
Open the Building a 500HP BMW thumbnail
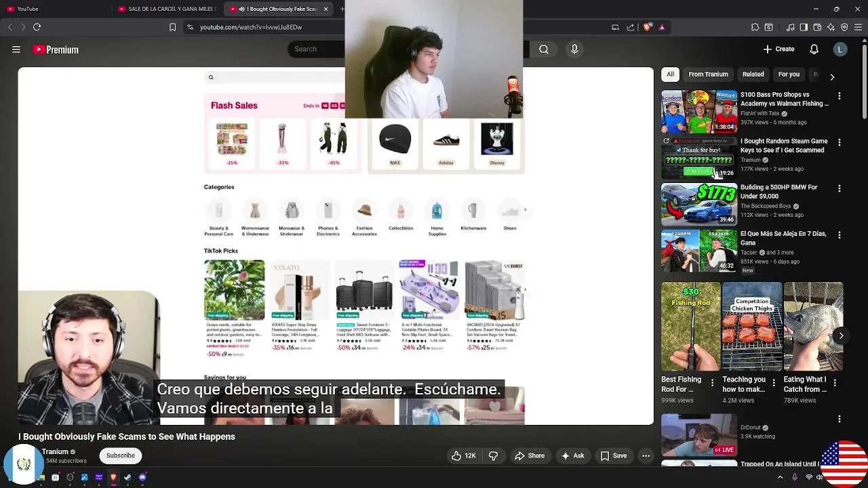coord(699,204)
